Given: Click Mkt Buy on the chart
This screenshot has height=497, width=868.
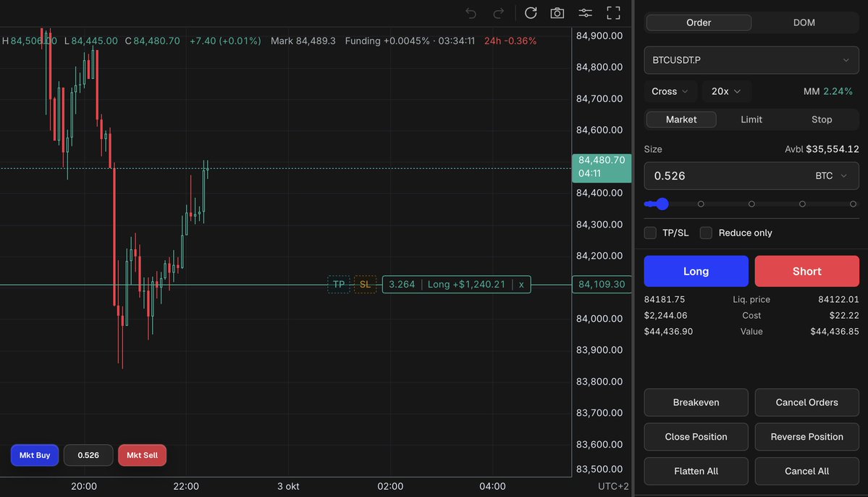Looking at the screenshot, I should tap(34, 455).
